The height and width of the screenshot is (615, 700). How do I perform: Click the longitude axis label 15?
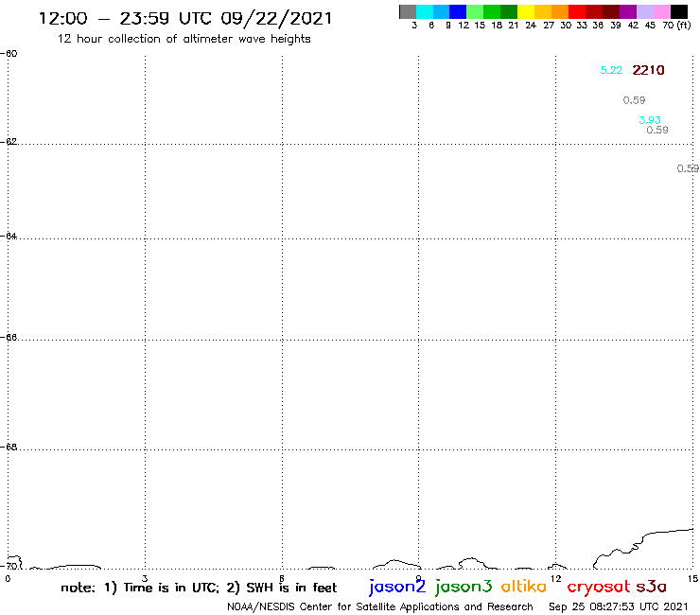[692, 579]
